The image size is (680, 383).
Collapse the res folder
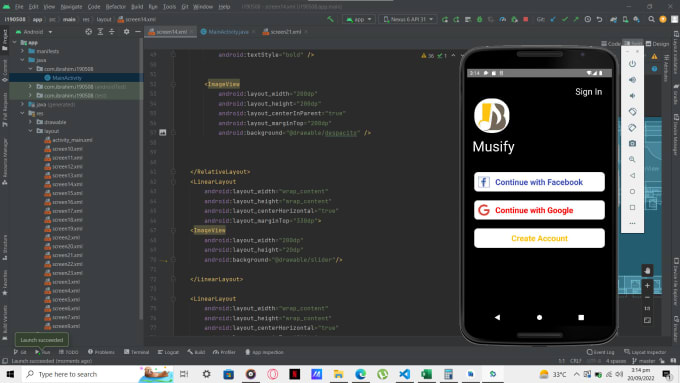[23, 113]
